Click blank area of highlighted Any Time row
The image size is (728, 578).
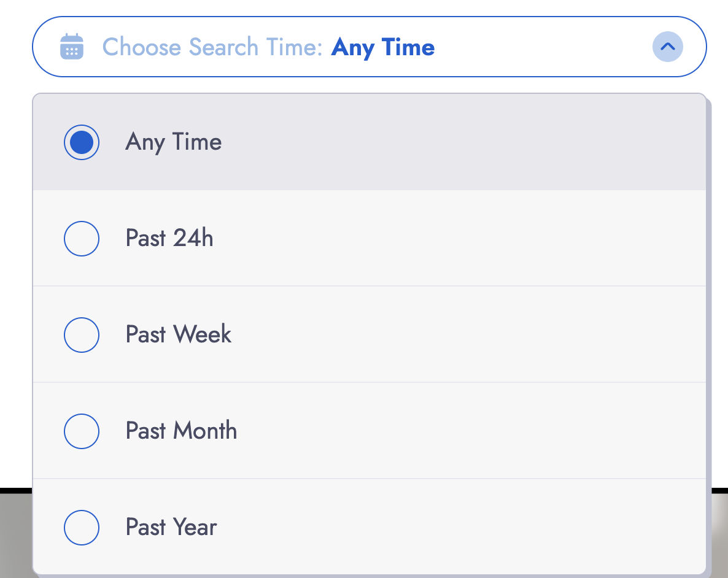pyautogui.click(x=464, y=142)
